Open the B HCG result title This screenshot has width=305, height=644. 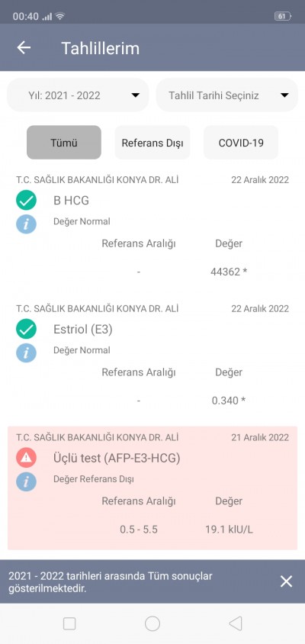coord(72,201)
